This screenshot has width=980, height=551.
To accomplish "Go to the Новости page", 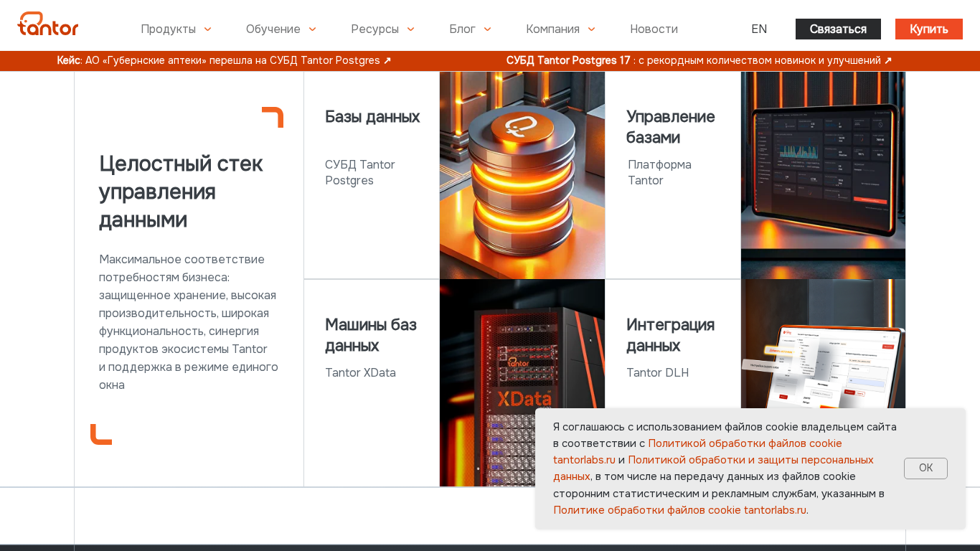I will click(x=654, y=29).
